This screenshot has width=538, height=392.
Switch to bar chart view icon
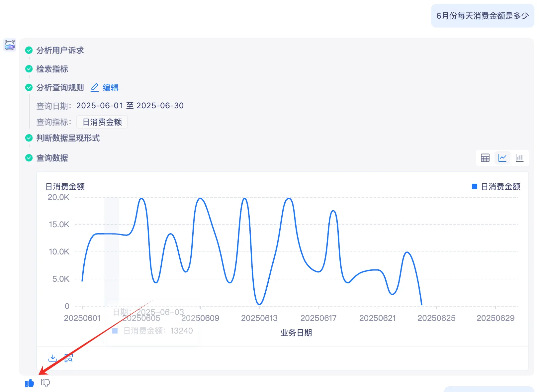(519, 158)
